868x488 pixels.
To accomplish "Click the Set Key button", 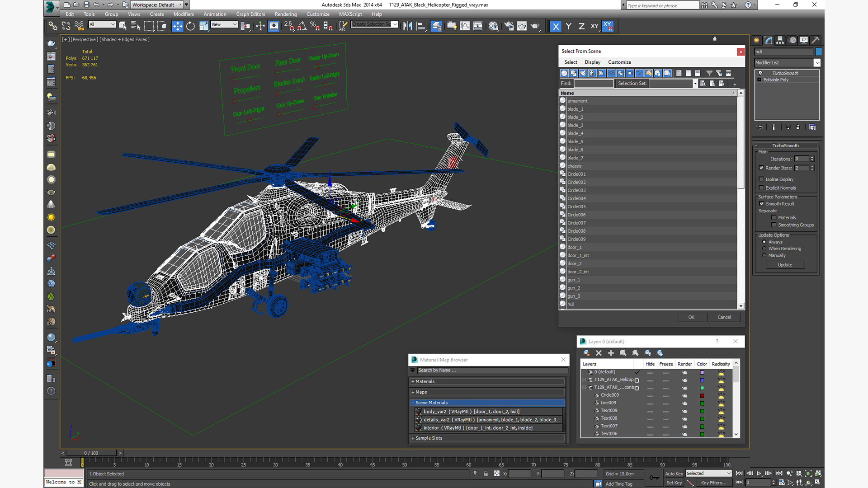I will point(674,483).
